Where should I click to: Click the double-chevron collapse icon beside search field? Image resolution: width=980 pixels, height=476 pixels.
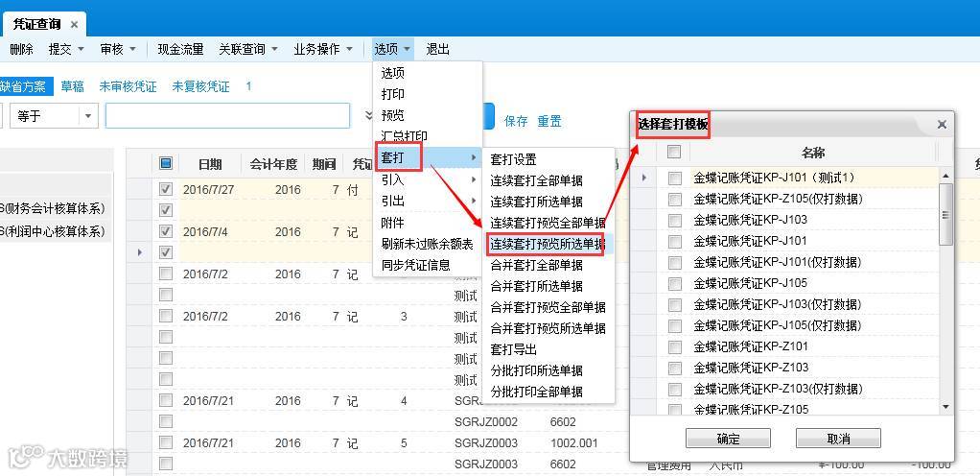tap(369, 115)
